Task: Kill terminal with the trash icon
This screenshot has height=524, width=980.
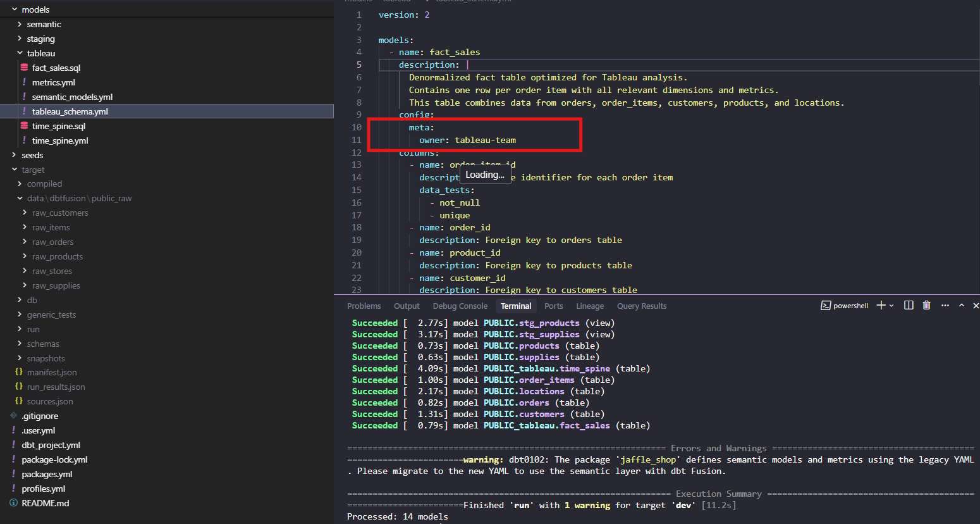Action: pos(926,306)
